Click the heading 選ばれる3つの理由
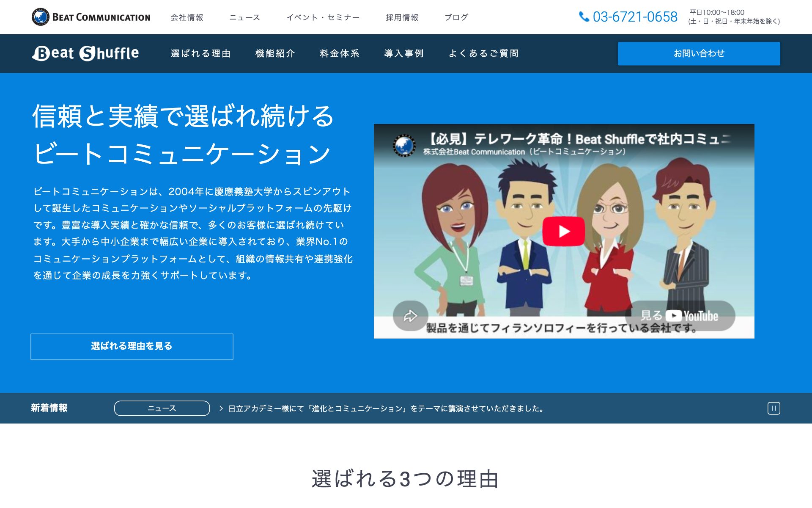The height and width of the screenshot is (508, 812). click(x=406, y=479)
